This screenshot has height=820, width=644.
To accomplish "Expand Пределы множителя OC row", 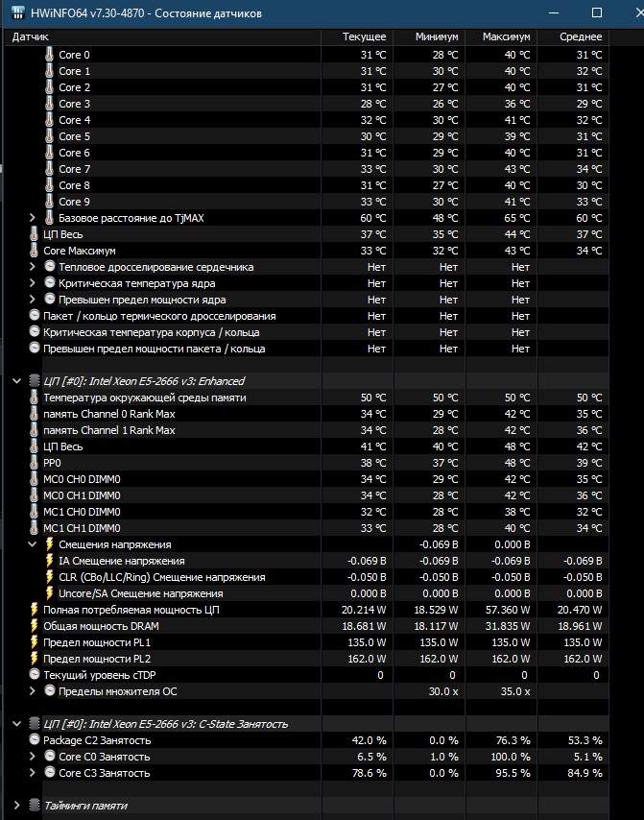I will (33, 690).
